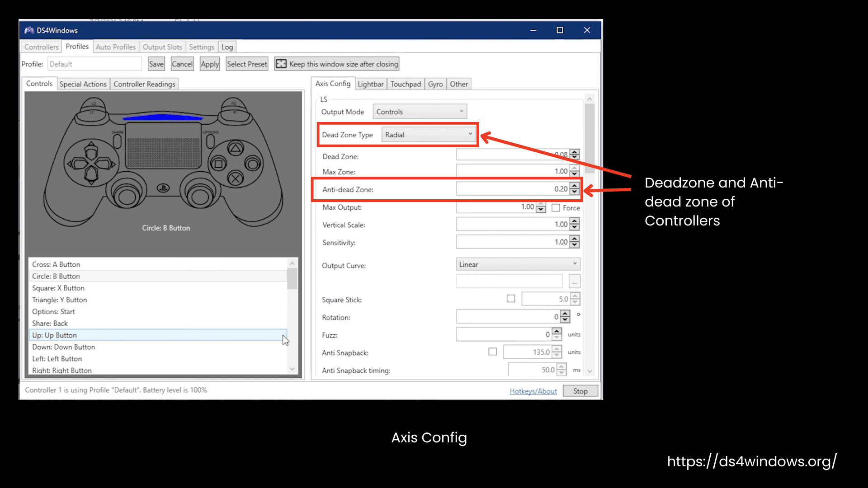Image resolution: width=868 pixels, height=488 pixels.
Task: Open the Touchpad tab
Action: pyautogui.click(x=406, y=84)
